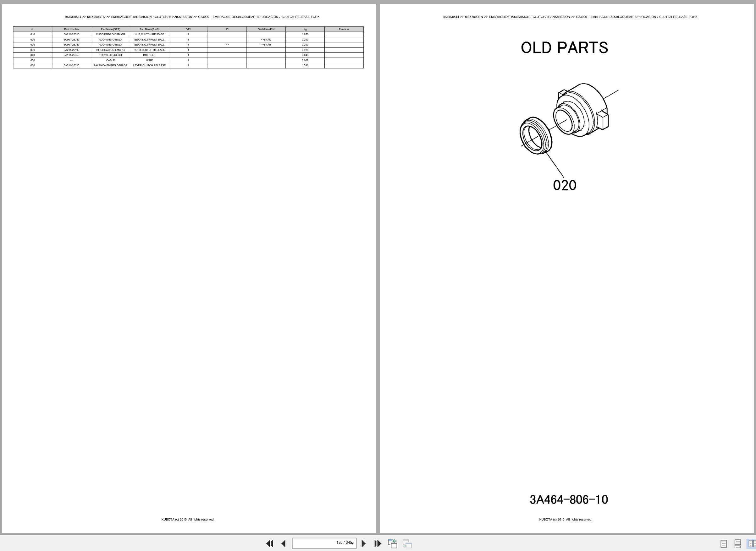Click the clutch release hub drawing
Viewport: 756px width, 551px height.
(x=581, y=110)
